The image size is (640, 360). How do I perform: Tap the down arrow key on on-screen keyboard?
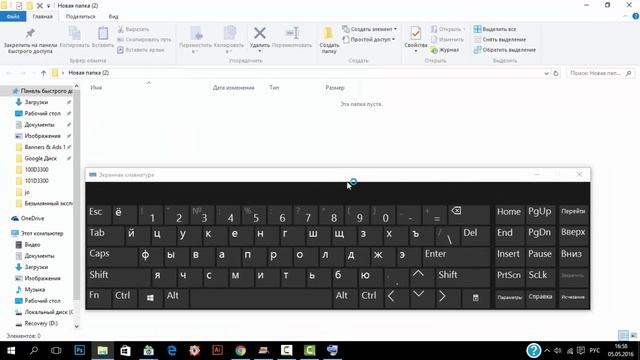point(422,298)
